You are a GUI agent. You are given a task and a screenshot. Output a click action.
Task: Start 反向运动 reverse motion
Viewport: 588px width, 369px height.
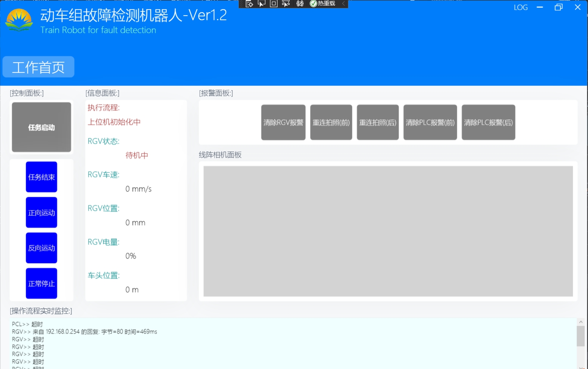click(42, 248)
